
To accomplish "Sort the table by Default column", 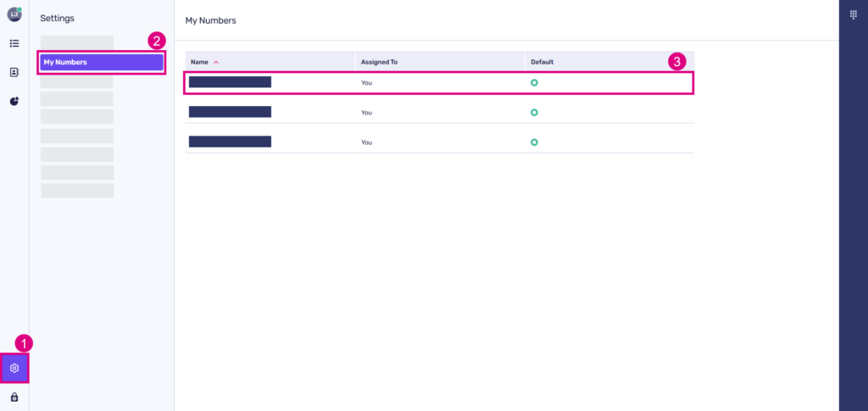I will pyautogui.click(x=542, y=62).
